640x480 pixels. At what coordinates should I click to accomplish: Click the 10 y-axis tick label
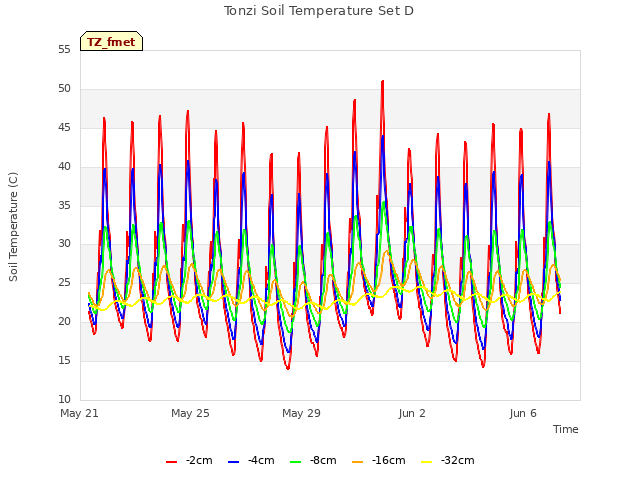tap(64, 399)
